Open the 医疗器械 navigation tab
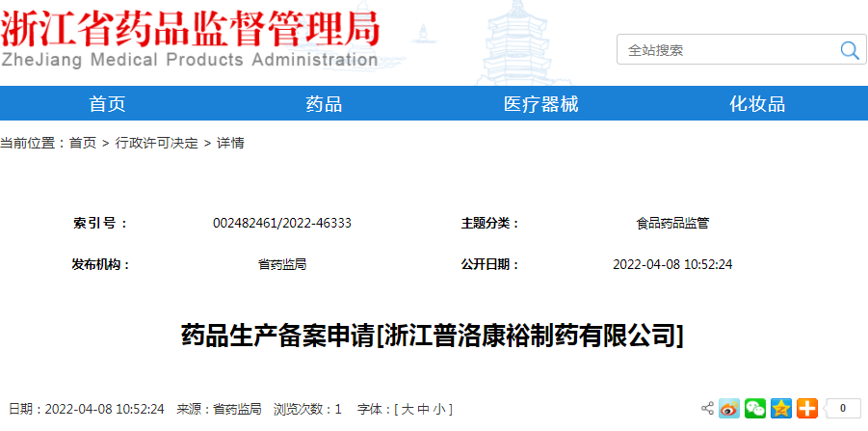Viewport: 868px width, 431px height. coord(540,103)
